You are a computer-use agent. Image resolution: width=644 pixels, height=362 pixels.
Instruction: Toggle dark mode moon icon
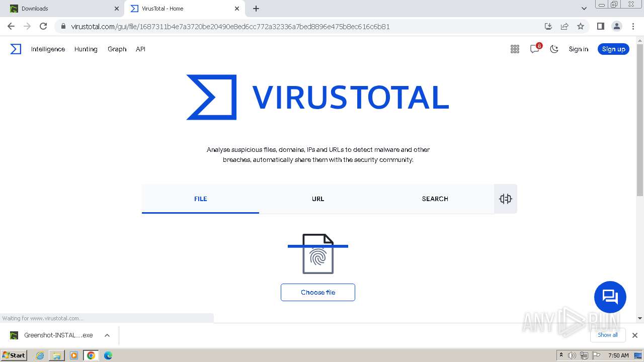(x=554, y=49)
